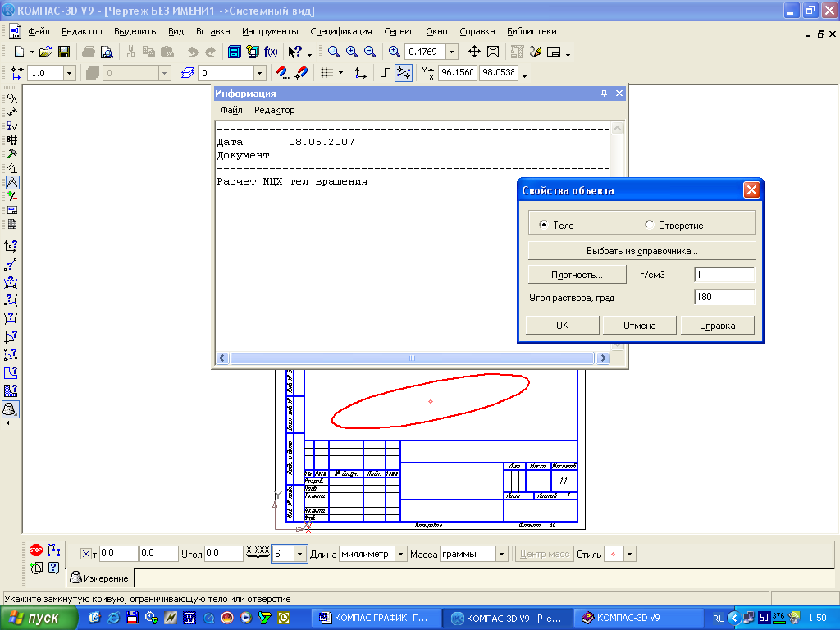This screenshot has width=840, height=630.
Task: Click the Справка button in the dialog
Action: pos(717,325)
